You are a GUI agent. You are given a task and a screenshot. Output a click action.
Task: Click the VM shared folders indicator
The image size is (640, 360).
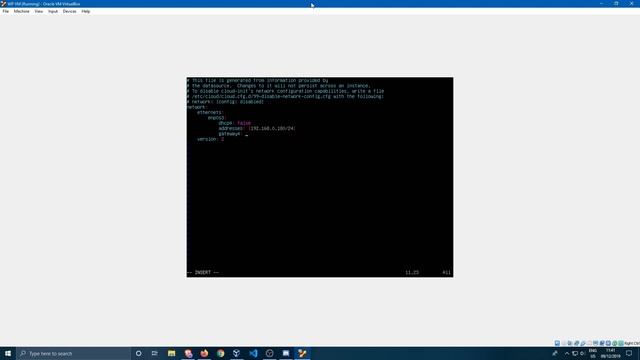pyautogui.click(x=589, y=343)
